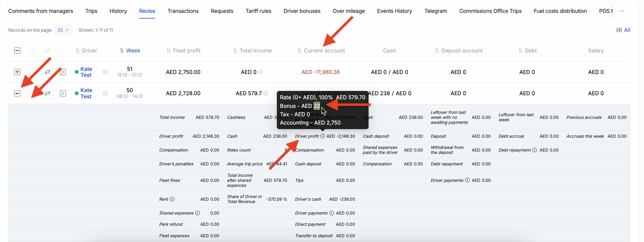This screenshot has height=242, width=644.
Task: Click the Cash value AED 238 / AED 0
Action: pos(390,93)
